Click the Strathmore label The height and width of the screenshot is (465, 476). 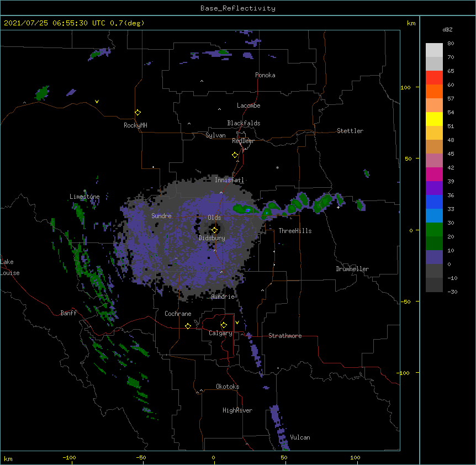[x=285, y=336]
